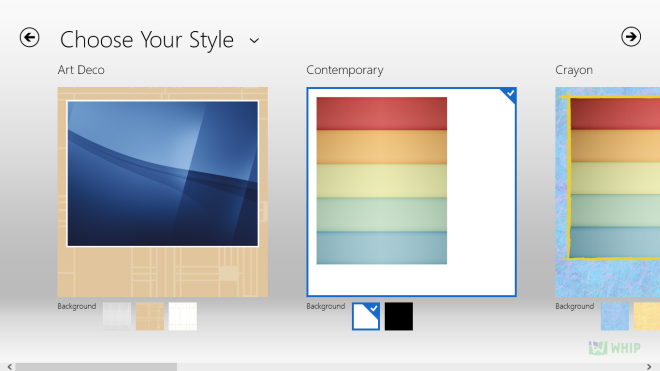
Task: Click the Crayon label
Action: point(574,70)
